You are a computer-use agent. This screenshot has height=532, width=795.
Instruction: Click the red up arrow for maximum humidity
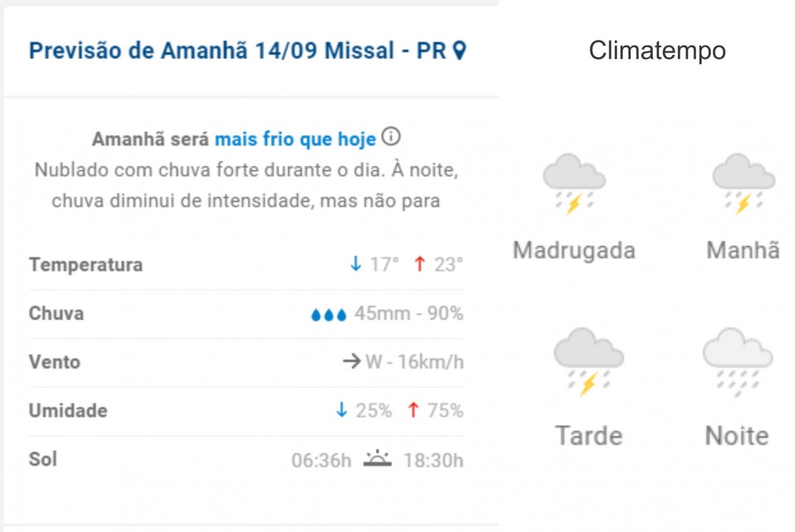point(413,410)
